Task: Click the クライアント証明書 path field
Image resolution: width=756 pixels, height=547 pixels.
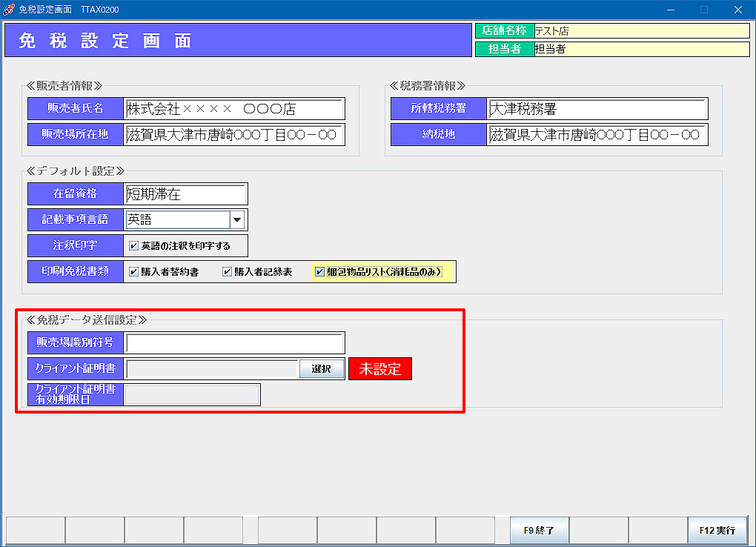Action: point(212,369)
